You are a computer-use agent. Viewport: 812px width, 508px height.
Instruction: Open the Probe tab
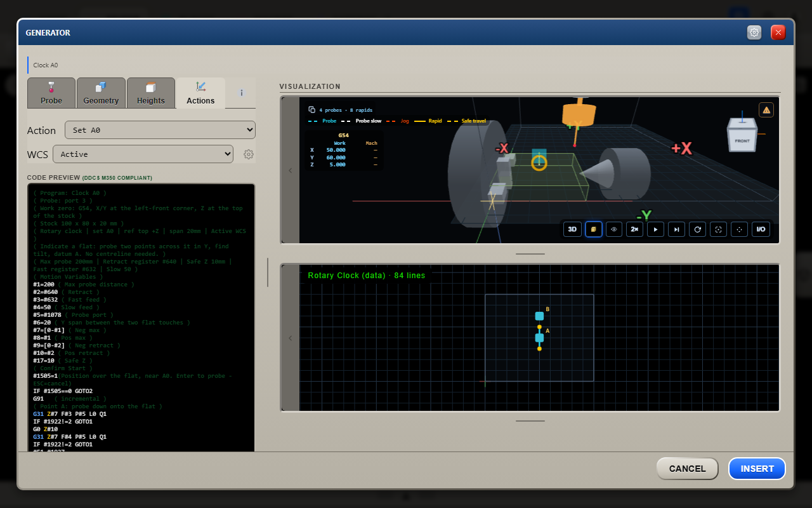coord(51,93)
